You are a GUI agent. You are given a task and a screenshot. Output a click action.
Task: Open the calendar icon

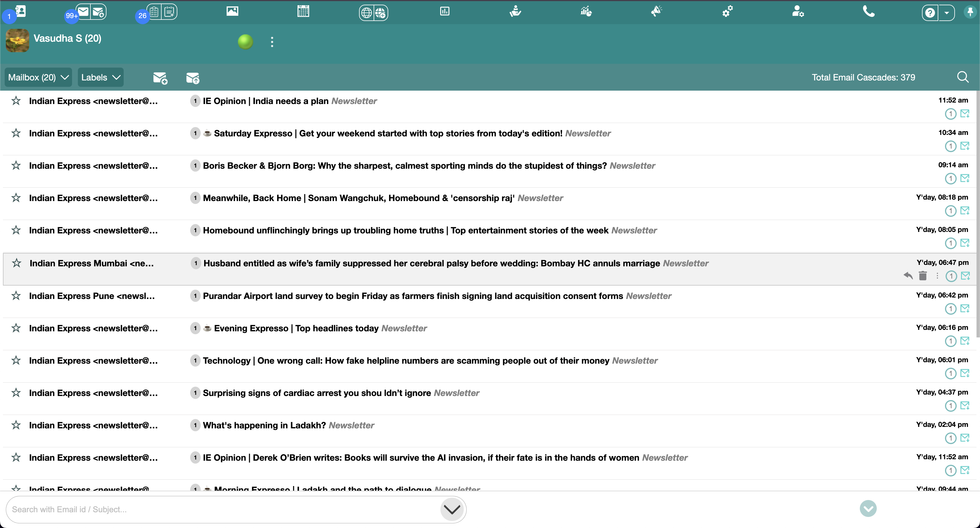click(303, 11)
